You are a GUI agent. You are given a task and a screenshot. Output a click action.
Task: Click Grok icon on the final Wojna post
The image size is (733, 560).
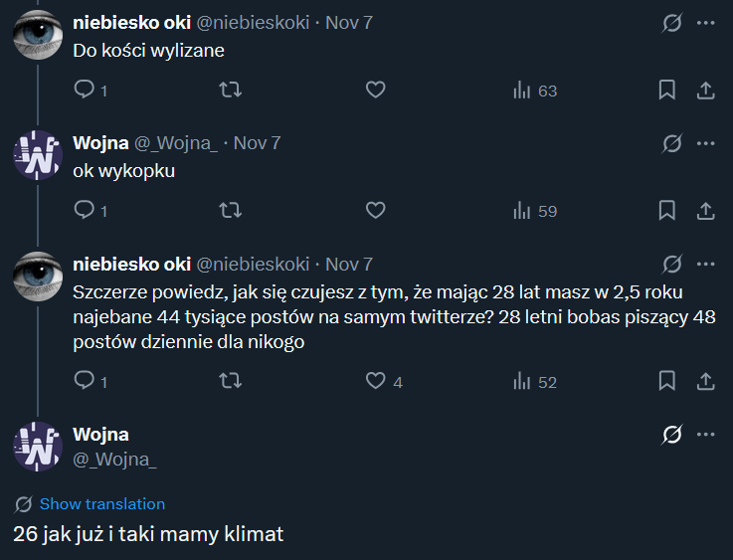pyautogui.click(x=672, y=434)
